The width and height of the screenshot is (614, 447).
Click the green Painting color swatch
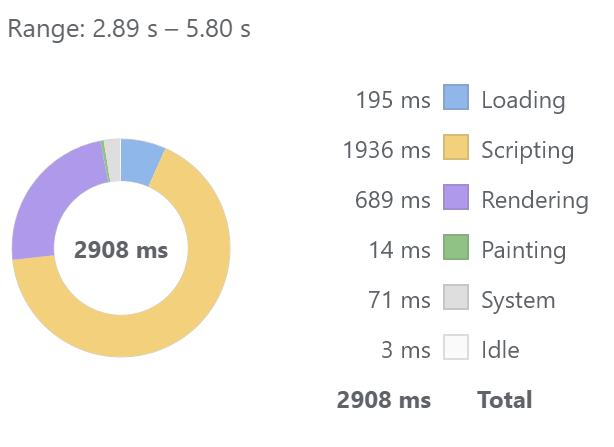[x=456, y=247]
